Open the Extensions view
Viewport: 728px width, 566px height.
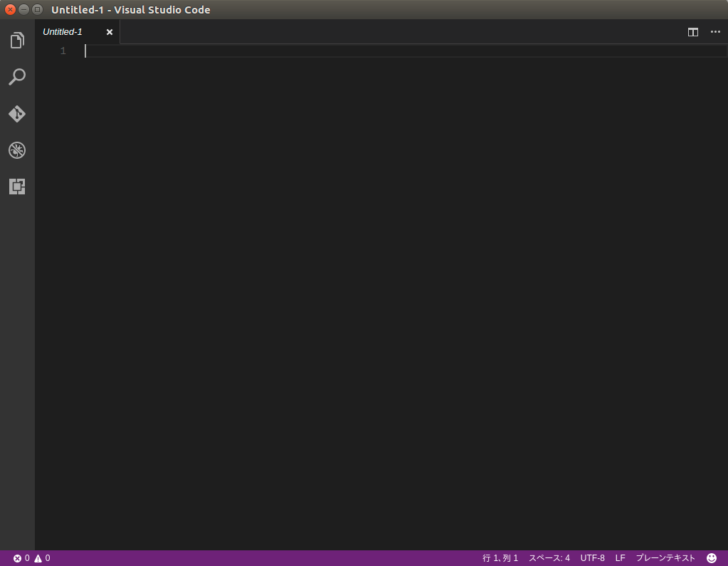click(x=17, y=187)
